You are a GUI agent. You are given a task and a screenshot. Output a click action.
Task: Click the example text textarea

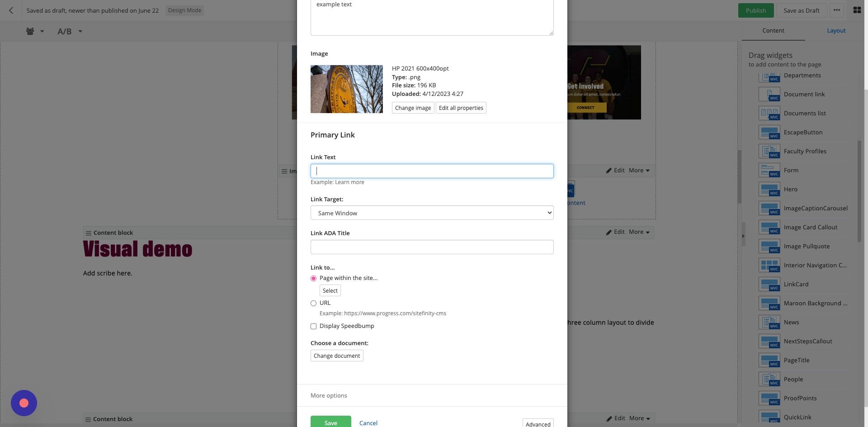coord(432,17)
